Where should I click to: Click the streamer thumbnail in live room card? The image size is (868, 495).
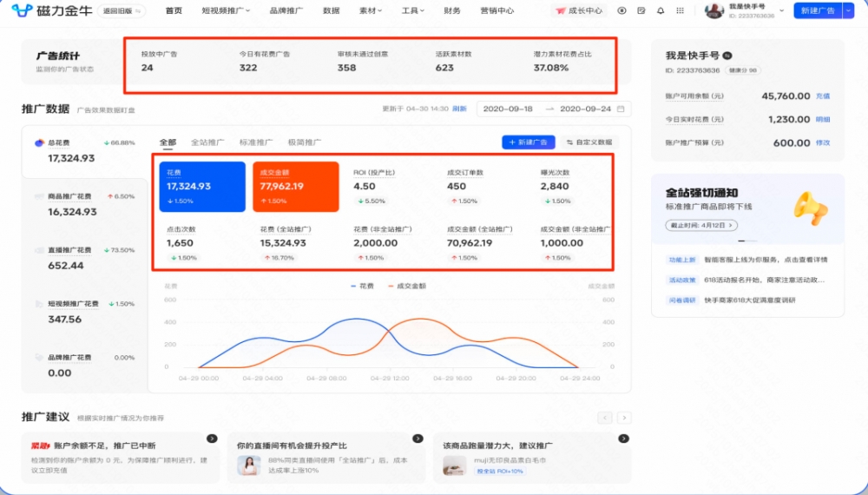(248, 465)
